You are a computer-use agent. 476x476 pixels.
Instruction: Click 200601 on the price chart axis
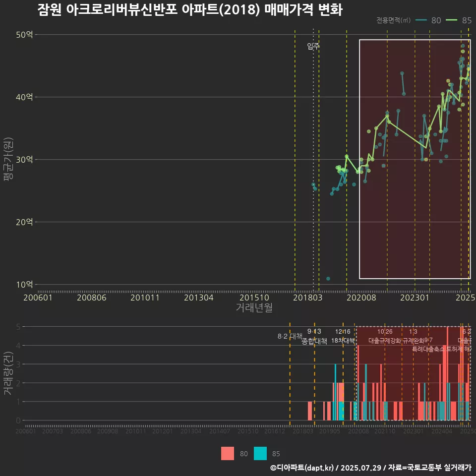[38, 297]
